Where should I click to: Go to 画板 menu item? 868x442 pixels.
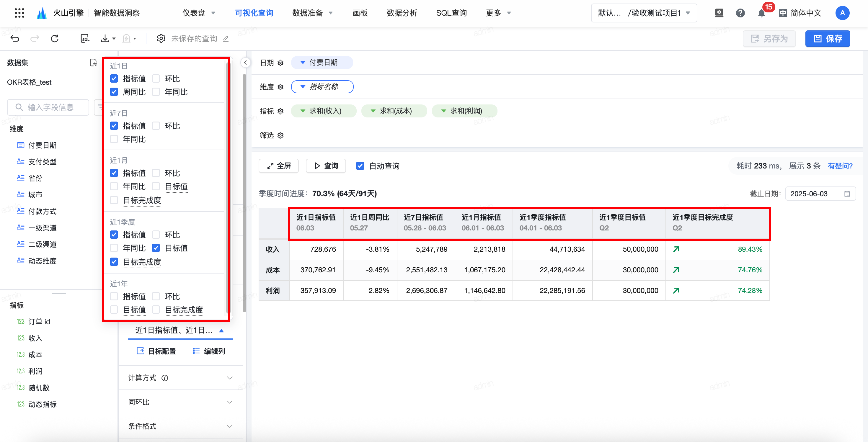point(360,13)
